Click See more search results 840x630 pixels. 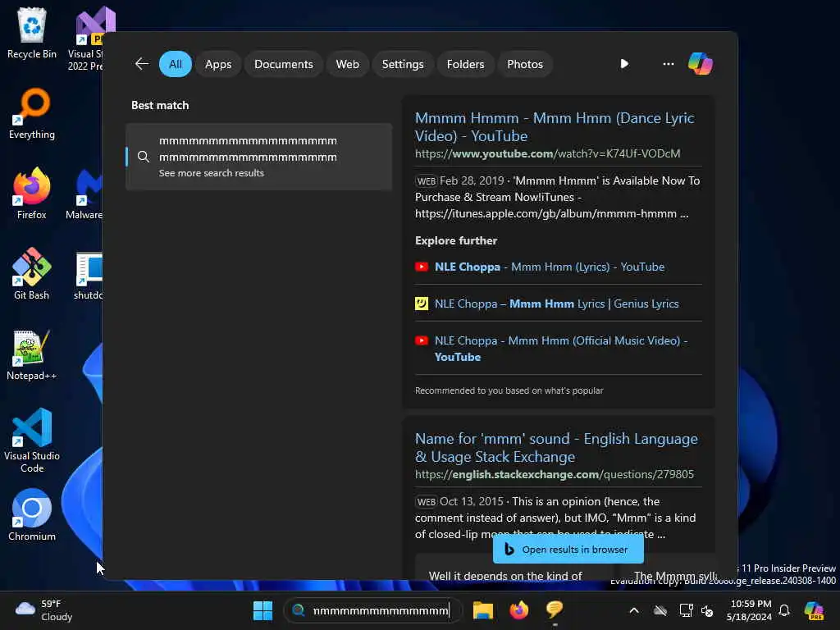211,173
